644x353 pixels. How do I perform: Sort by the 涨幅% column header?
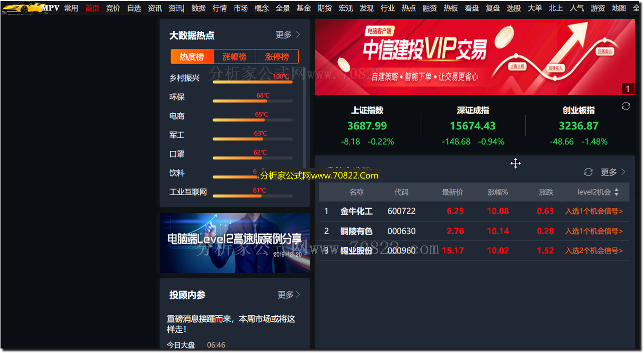click(498, 192)
